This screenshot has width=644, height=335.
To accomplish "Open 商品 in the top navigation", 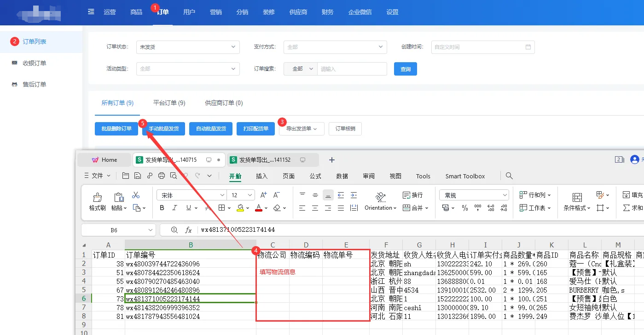I will 136,12.
